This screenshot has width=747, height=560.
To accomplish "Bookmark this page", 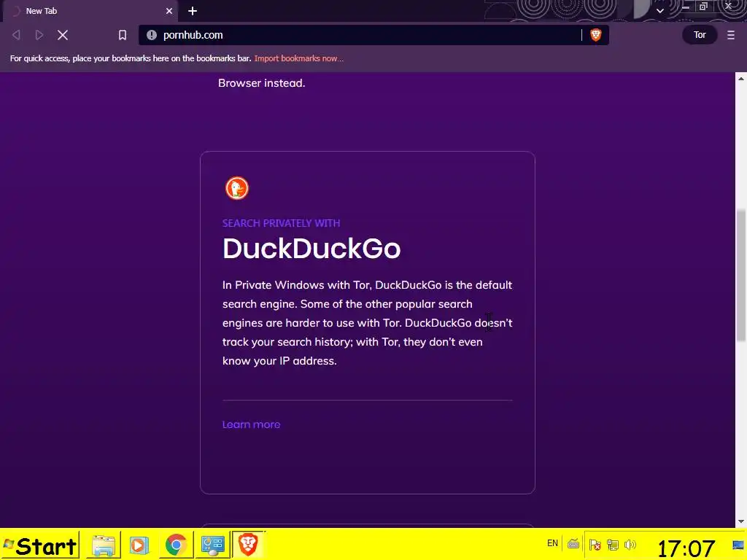I will pyautogui.click(x=123, y=35).
